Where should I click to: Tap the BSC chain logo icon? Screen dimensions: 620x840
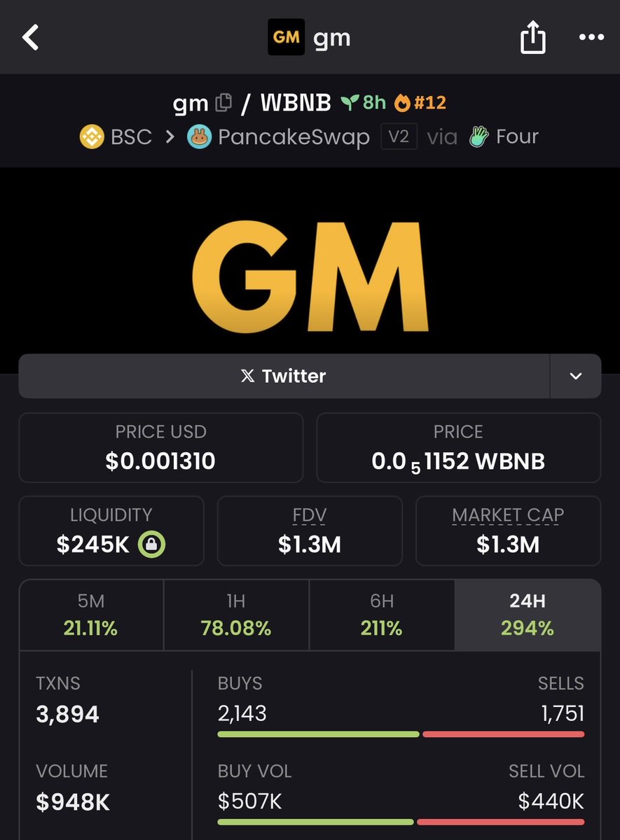(92, 136)
